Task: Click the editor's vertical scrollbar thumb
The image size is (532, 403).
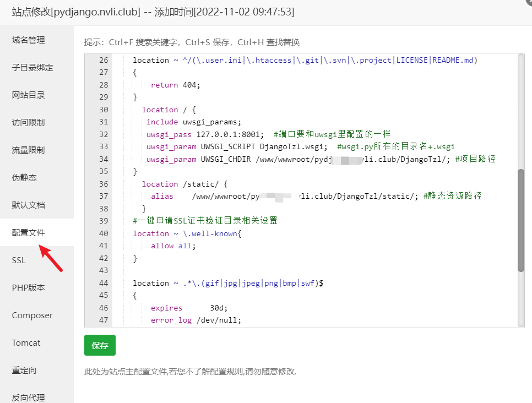Action: 521,220
